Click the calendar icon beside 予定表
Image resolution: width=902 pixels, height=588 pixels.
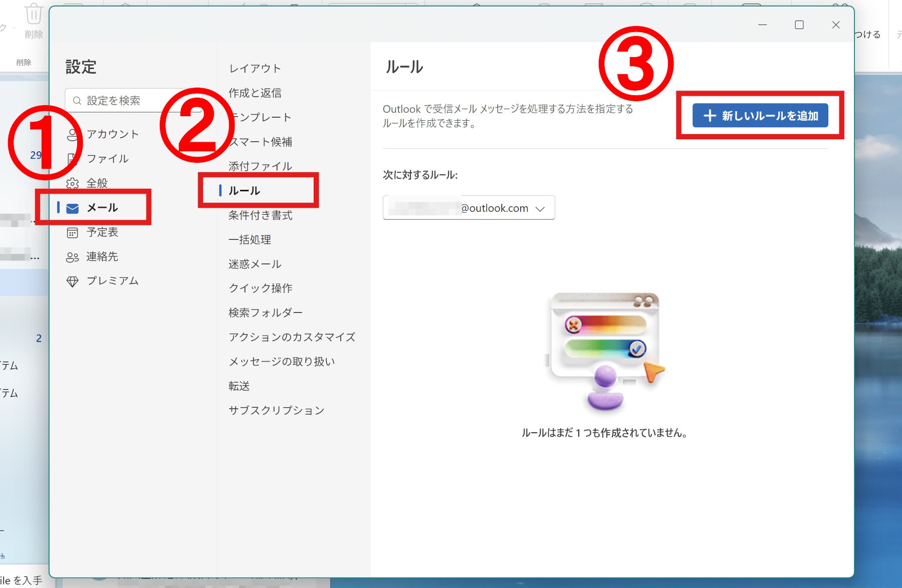click(73, 233)
